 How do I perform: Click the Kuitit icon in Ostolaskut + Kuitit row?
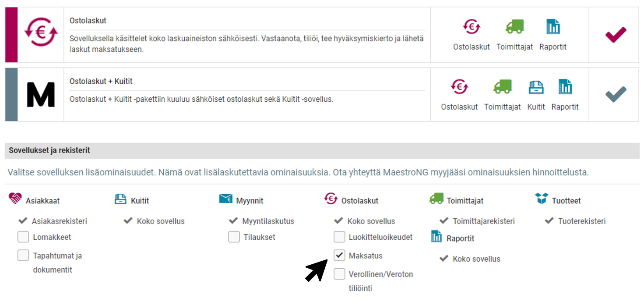tap(536, 87)
